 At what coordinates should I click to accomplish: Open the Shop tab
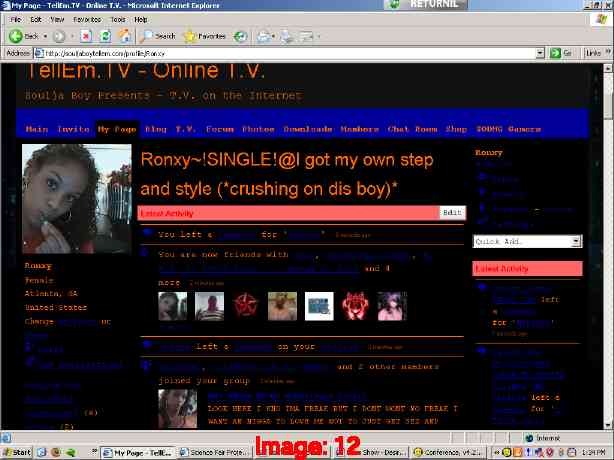point(456,129)
